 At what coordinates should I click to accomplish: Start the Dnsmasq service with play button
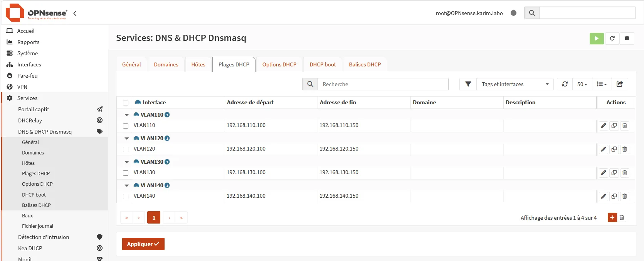597,38
